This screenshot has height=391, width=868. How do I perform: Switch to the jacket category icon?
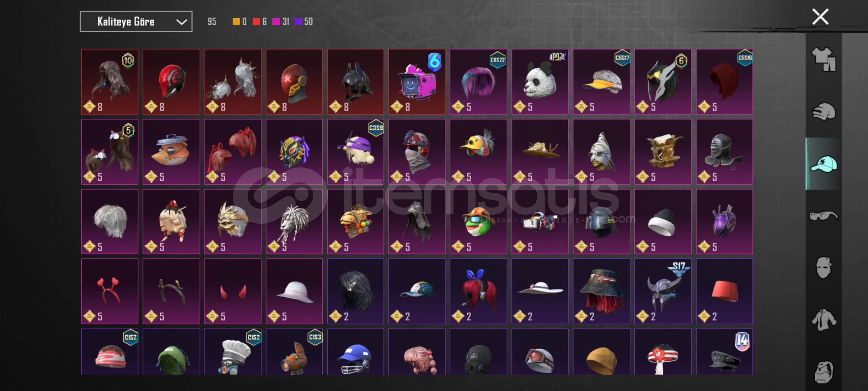tap(824, 320)
